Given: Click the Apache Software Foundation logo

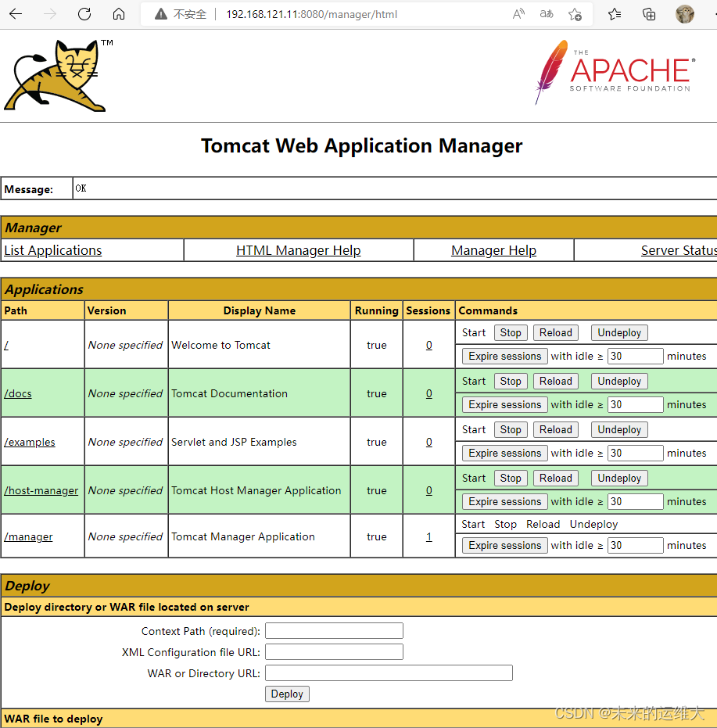Looking at the screenshot, I should pos(615,72).
